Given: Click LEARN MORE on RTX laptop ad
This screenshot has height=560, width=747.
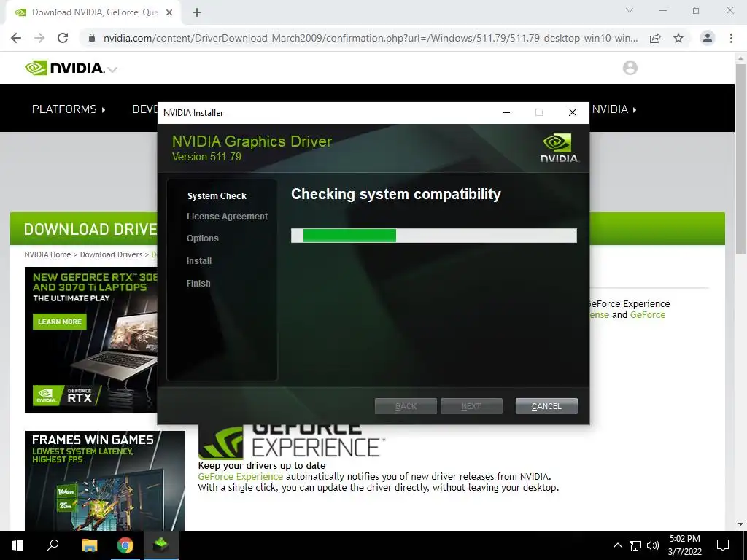Looking at the screenshot, I should click(x=60, y=322).
